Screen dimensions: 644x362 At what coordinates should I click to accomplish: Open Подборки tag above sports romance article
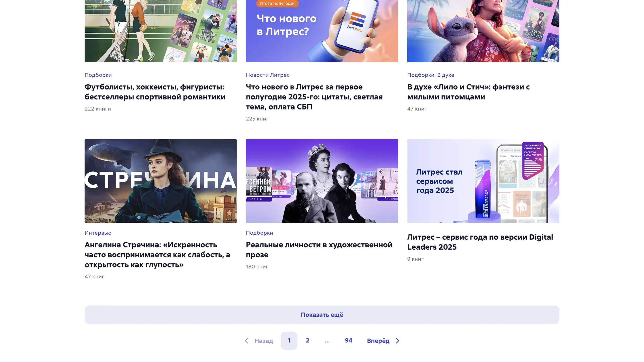pos(98,75)
